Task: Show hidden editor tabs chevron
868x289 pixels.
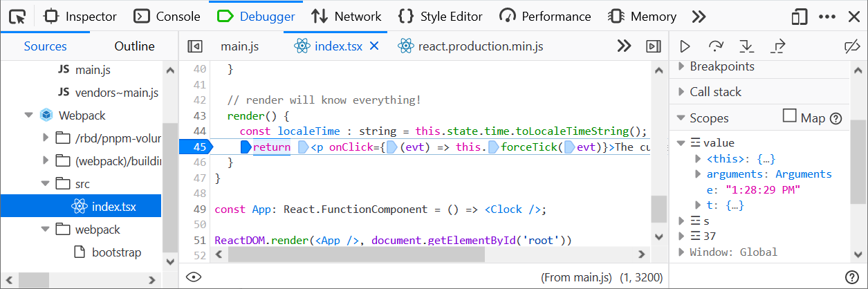Action: pos(624,46)
